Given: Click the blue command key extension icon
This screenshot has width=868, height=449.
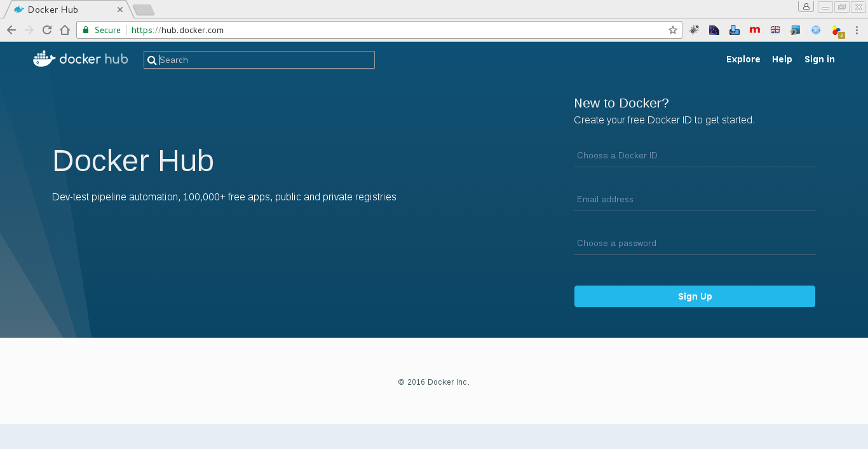Looking at the screenshot, I should [815, 29].
